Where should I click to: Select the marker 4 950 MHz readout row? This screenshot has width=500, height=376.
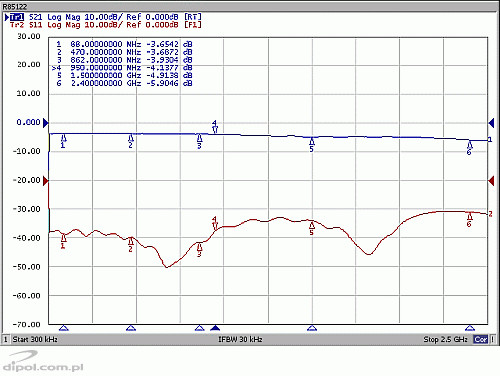point(122,68)
